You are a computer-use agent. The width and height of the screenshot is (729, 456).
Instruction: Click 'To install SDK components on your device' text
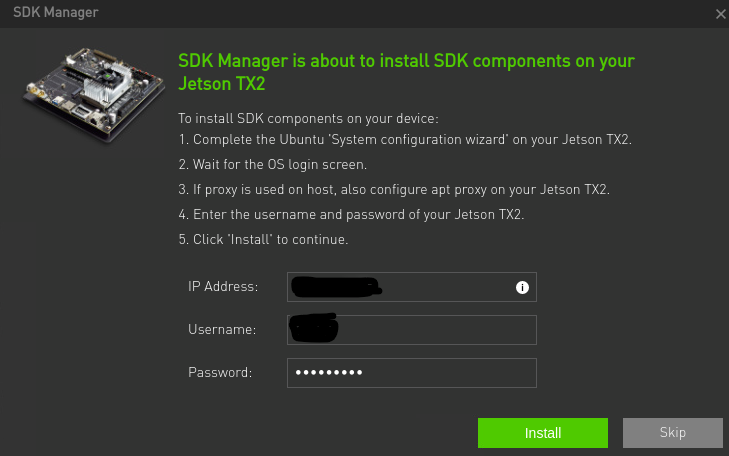[x=308, y=119]
